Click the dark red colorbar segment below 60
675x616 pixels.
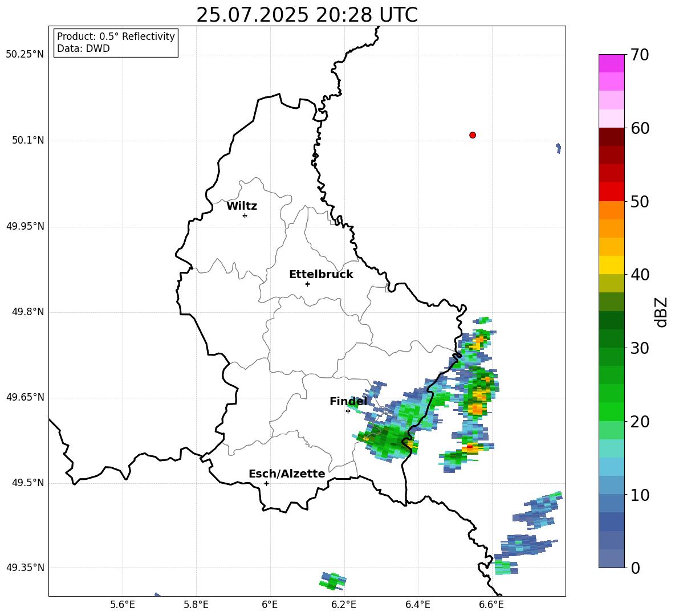tap(611, 137)
